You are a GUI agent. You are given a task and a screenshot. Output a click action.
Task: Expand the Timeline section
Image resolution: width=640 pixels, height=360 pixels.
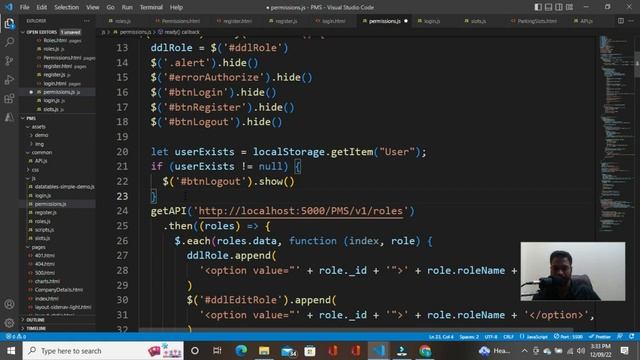click(36, 328)
